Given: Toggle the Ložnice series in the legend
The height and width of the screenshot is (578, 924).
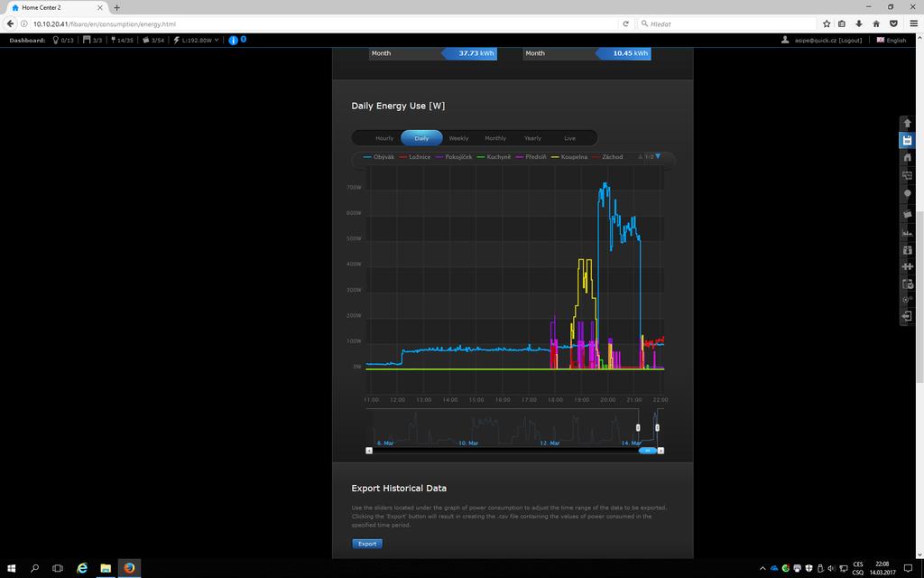Looking at the screenshot, I should tap(415, 157).
